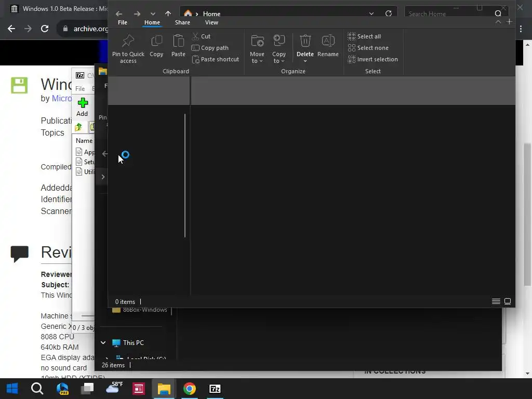Switch to the Home ribbon tab
The height and width of the screenshot is (399, 532).
pyautogui.click(x=152, y=22)
